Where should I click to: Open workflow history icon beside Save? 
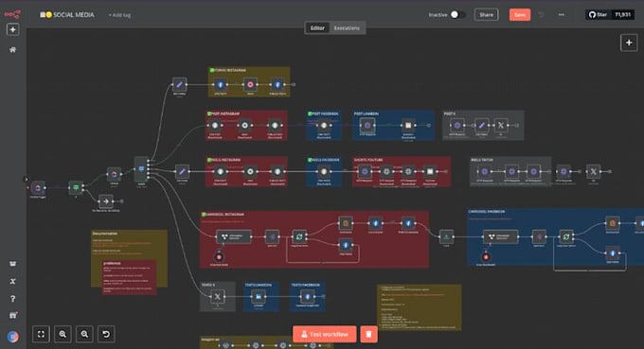point(542,15)
